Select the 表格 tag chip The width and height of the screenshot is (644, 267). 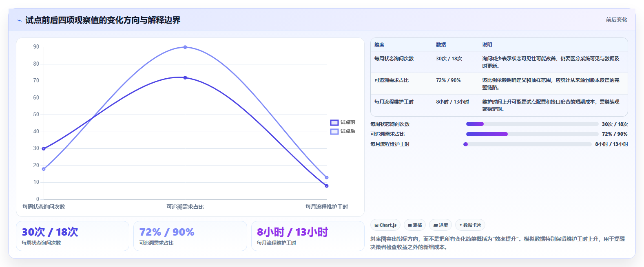tap(415, 225)
